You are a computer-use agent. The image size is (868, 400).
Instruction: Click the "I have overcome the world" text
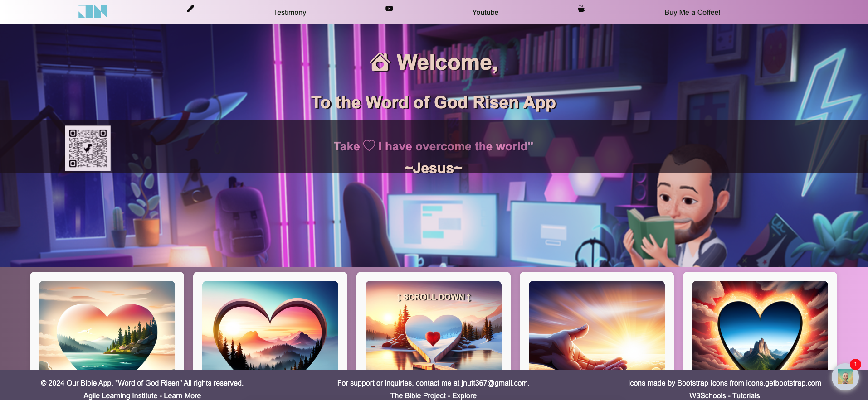[x=456, y=146]
